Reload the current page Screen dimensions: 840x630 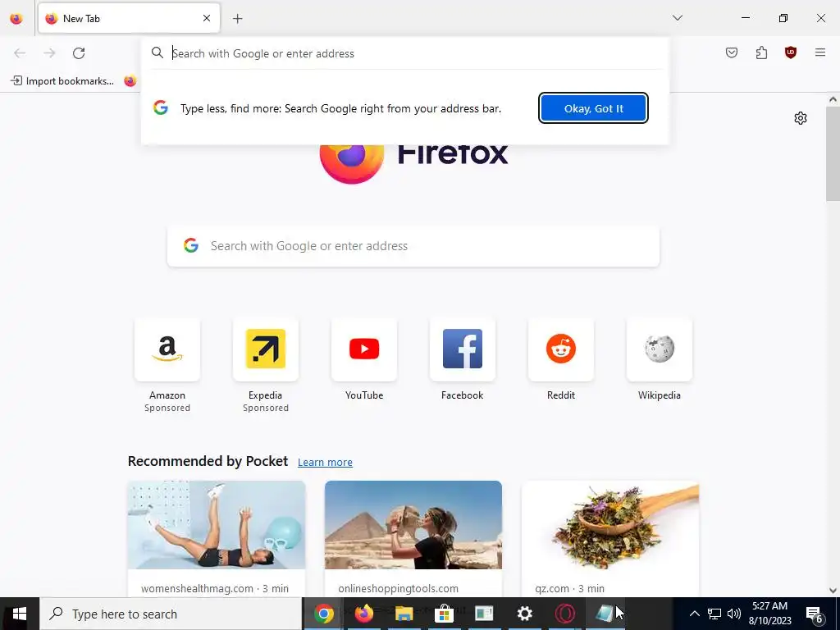pyautogui.click(x=79, y=53)
